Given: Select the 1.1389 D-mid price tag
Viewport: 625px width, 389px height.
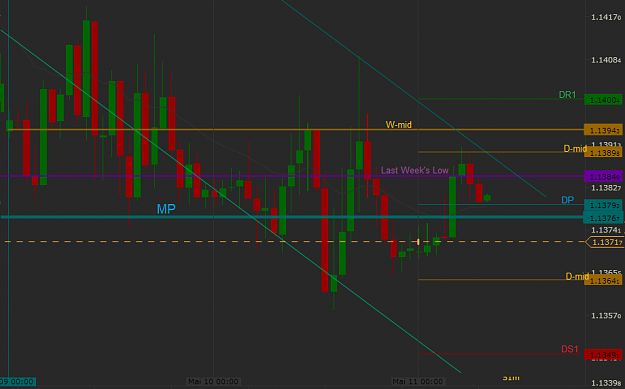Looking at the screenshot, I should coord(603,152).
